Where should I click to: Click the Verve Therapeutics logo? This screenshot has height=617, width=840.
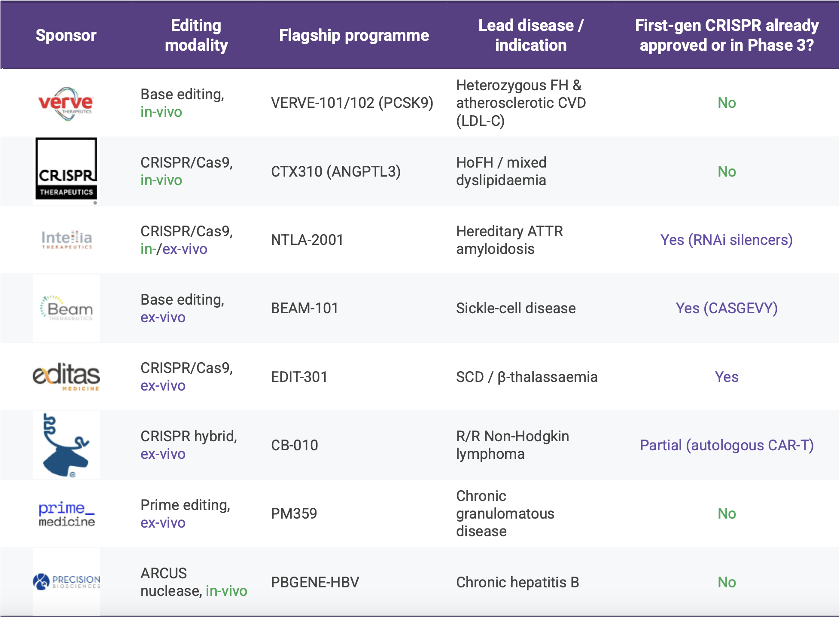66,103
